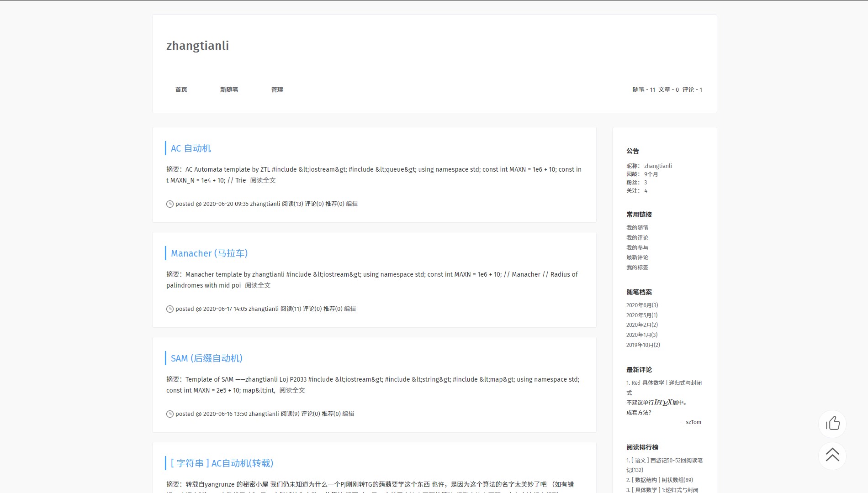
Task: Click 阅读(11) on the Manacher post
Action: [291, 309]
